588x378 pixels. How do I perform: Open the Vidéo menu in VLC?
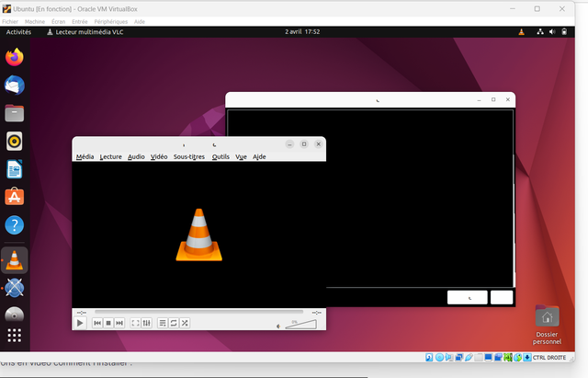click(x=159, y=156)
